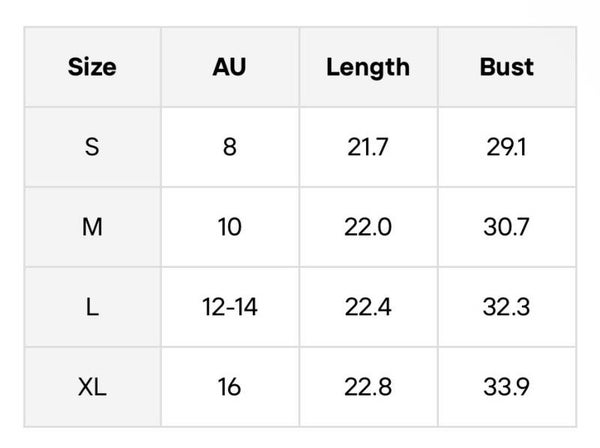Select the 22.4 length value

pyautogui.click(x=368, y=307)
